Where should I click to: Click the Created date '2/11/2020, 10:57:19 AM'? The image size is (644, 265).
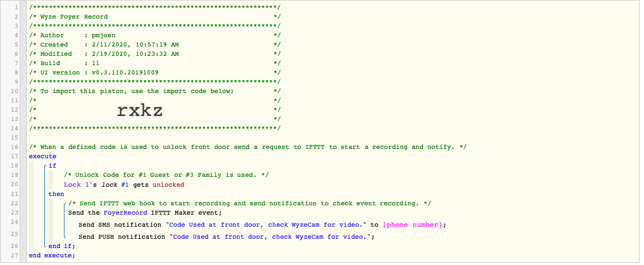coord(136,45)
